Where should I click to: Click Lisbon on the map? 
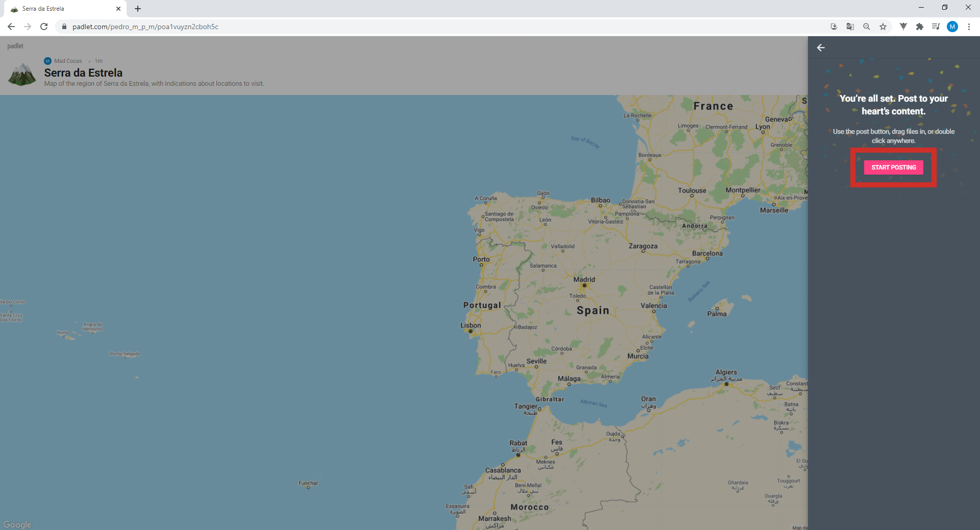tap(471, 326)
